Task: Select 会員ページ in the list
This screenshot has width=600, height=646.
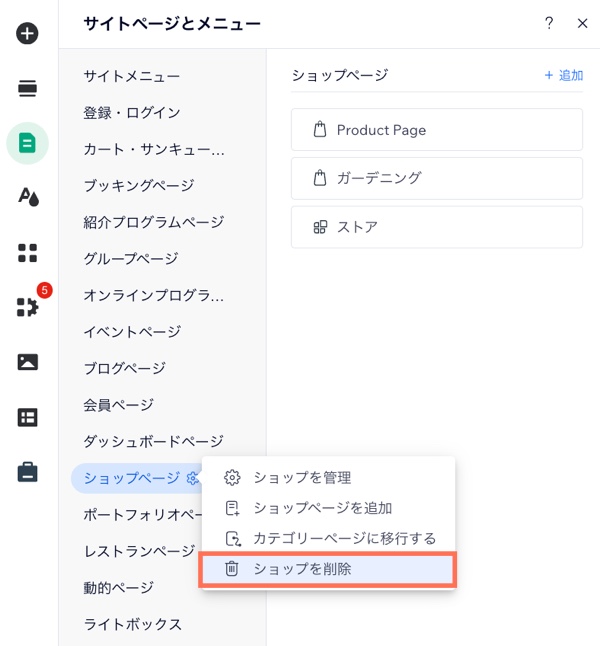Action: click(118, 405)
